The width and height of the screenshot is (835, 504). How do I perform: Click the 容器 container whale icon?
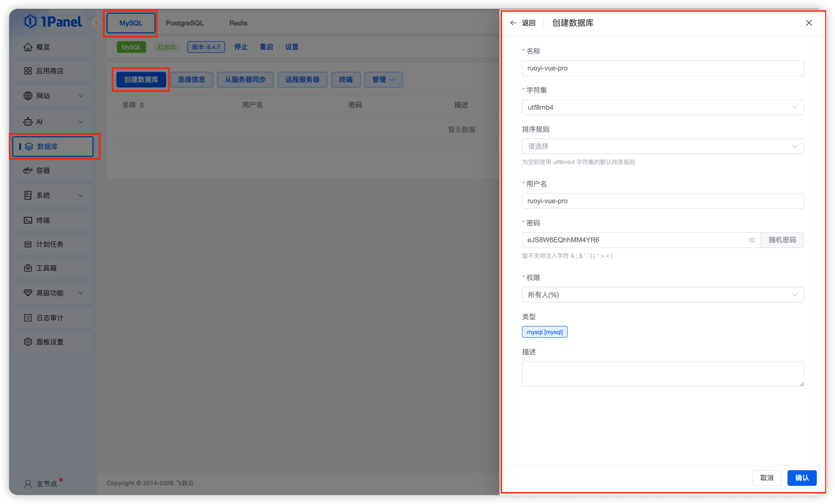[x=28, y=170]
